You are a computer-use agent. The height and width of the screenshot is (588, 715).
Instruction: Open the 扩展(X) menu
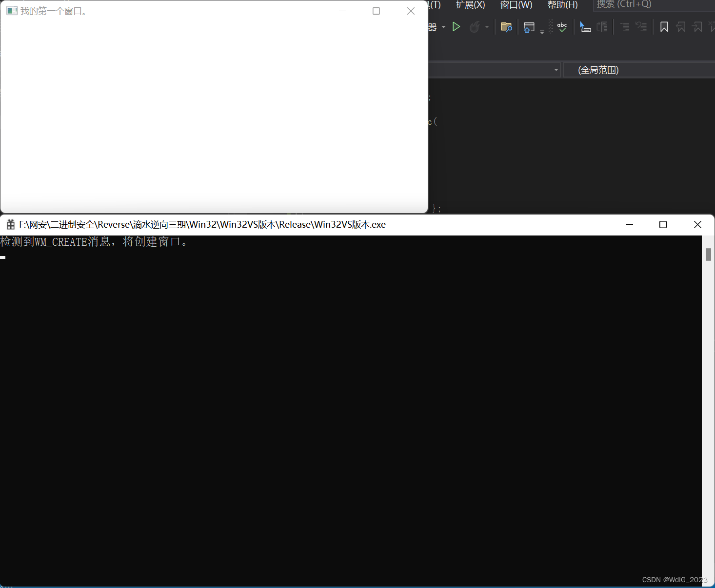(x=470, y=5)
